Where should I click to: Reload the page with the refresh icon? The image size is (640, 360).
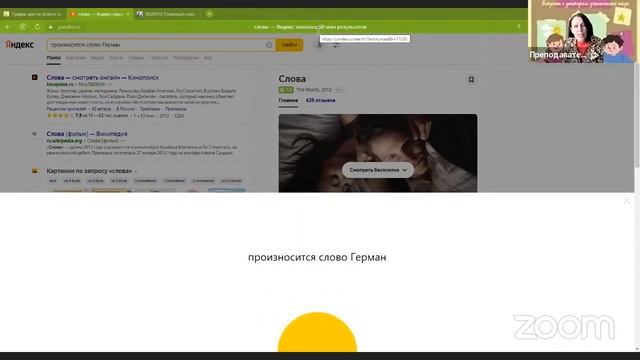pos(37,27)
